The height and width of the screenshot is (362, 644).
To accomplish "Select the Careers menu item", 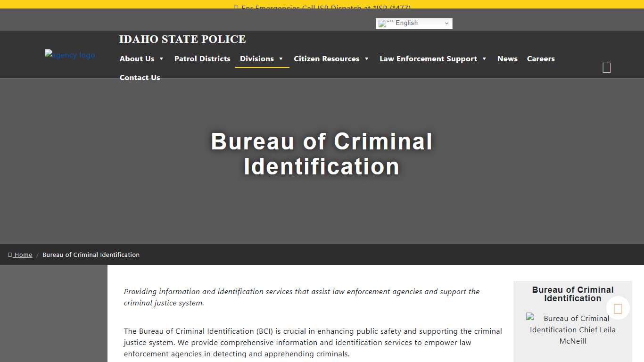I will pos(541,58).
